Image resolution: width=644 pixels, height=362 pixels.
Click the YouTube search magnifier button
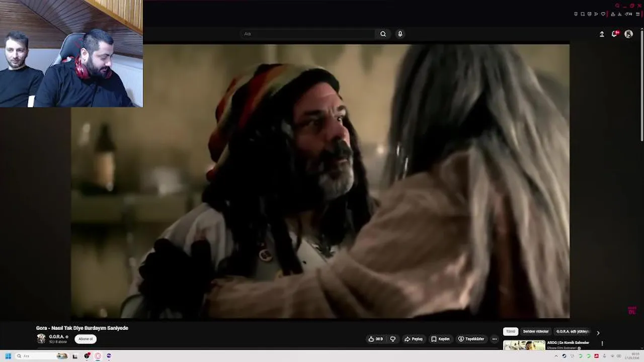click(383, 34)
